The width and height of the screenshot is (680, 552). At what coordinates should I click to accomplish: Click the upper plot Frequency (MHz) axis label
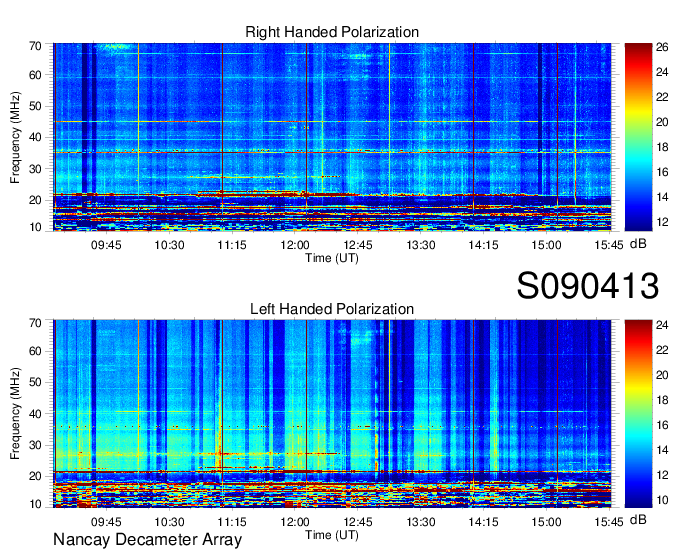pos(15,137)
